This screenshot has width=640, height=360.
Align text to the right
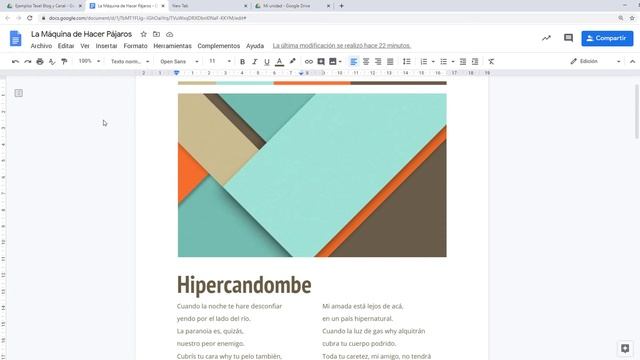click(378, 62)
